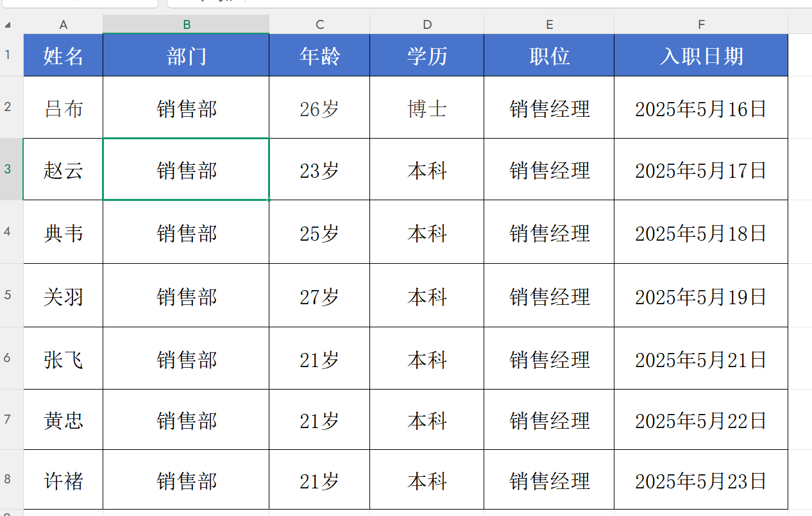
Task: Select the 博士 education cell
Action: click(x=427, y=107)
